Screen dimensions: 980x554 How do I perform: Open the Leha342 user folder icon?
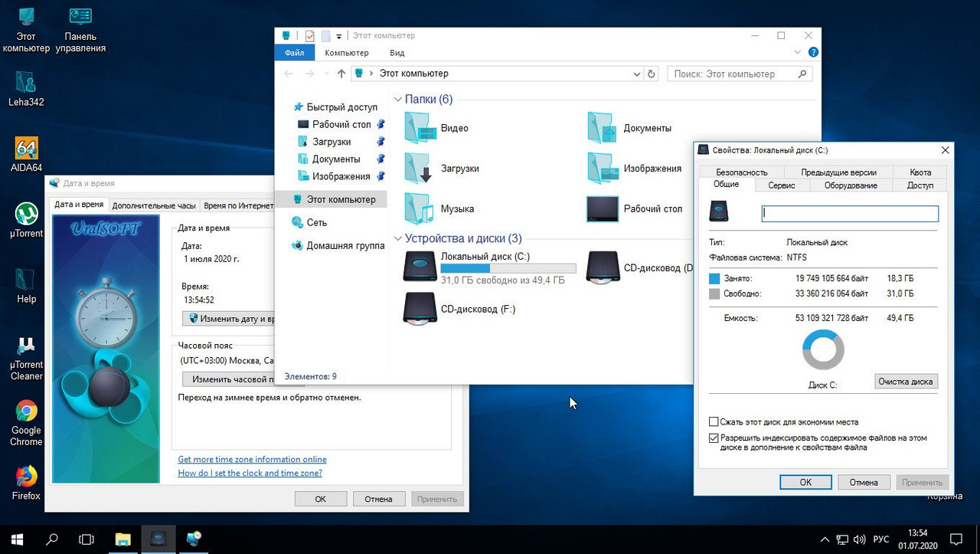point(26,88)
